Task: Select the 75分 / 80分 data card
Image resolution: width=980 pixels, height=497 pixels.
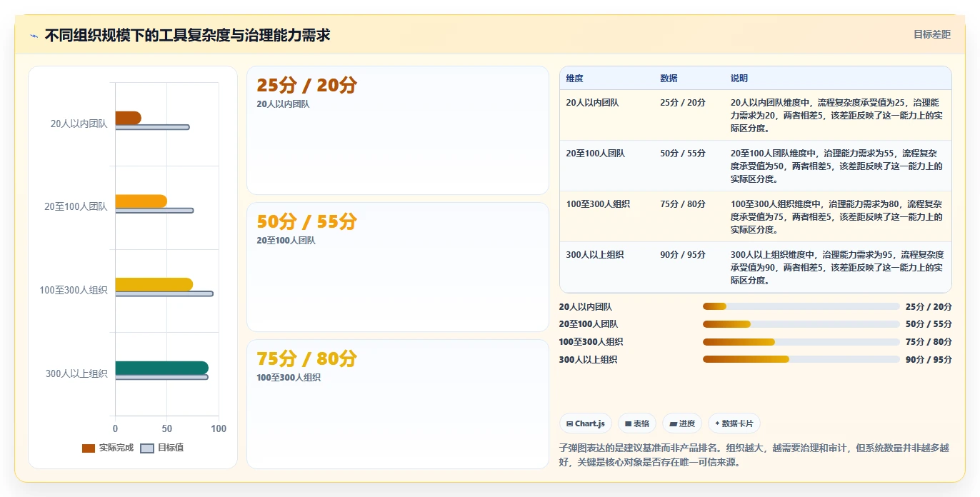Action: (398, 404)
